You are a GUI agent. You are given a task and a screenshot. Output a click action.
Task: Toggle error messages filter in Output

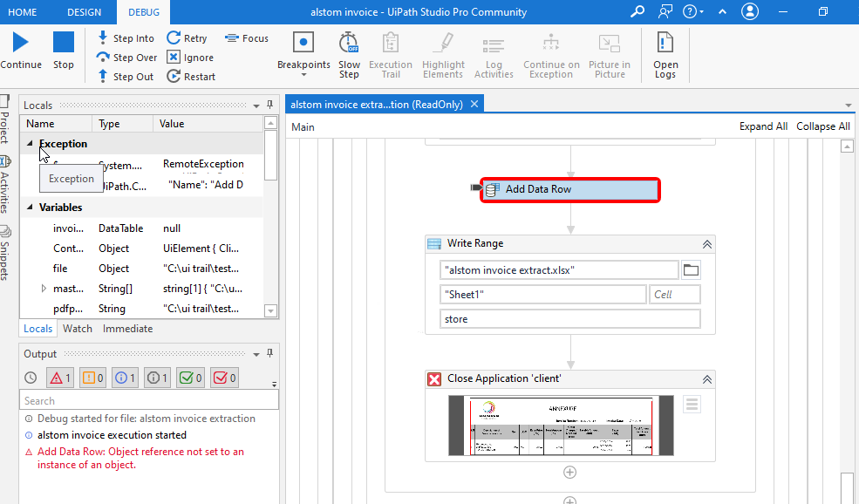(x=60, y=378)
